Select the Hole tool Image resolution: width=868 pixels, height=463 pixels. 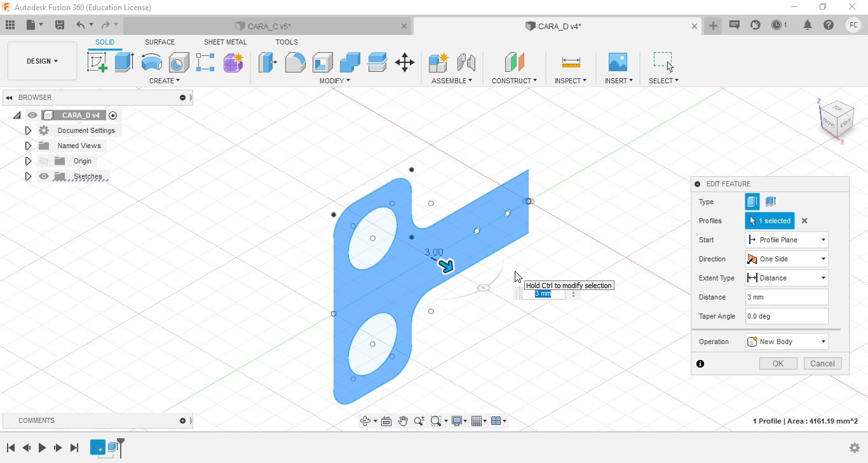coord(179,62)
